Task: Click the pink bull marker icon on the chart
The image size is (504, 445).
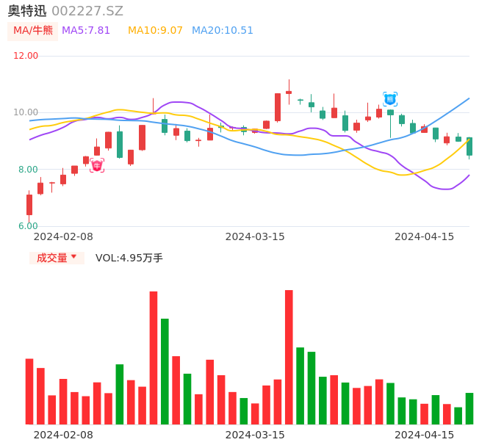Action: (97, 166)
